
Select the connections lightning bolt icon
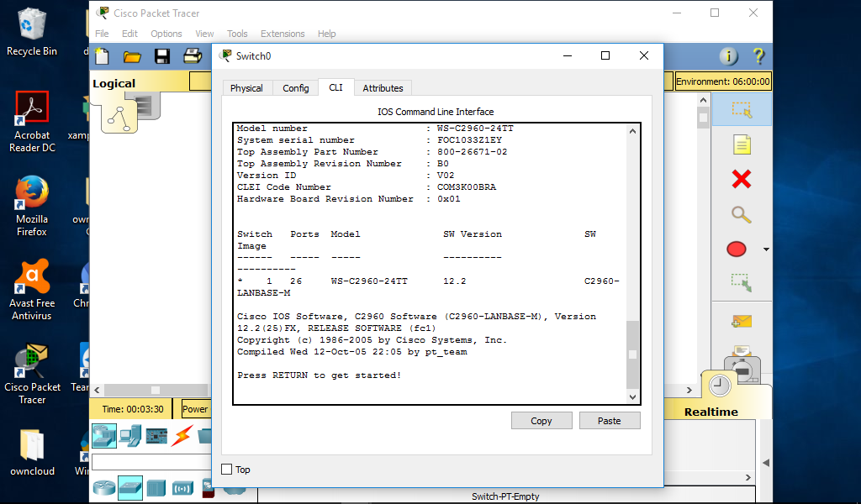click(x=182, y=436)
